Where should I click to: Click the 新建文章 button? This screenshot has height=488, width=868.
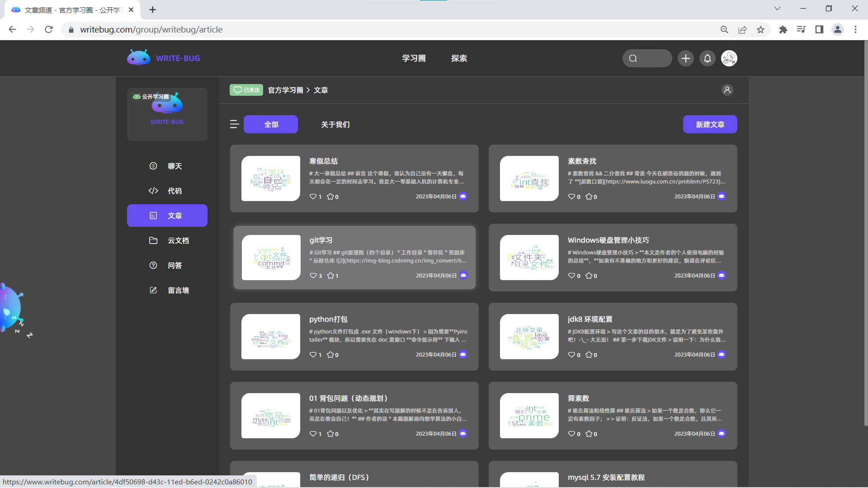(710, 125)
